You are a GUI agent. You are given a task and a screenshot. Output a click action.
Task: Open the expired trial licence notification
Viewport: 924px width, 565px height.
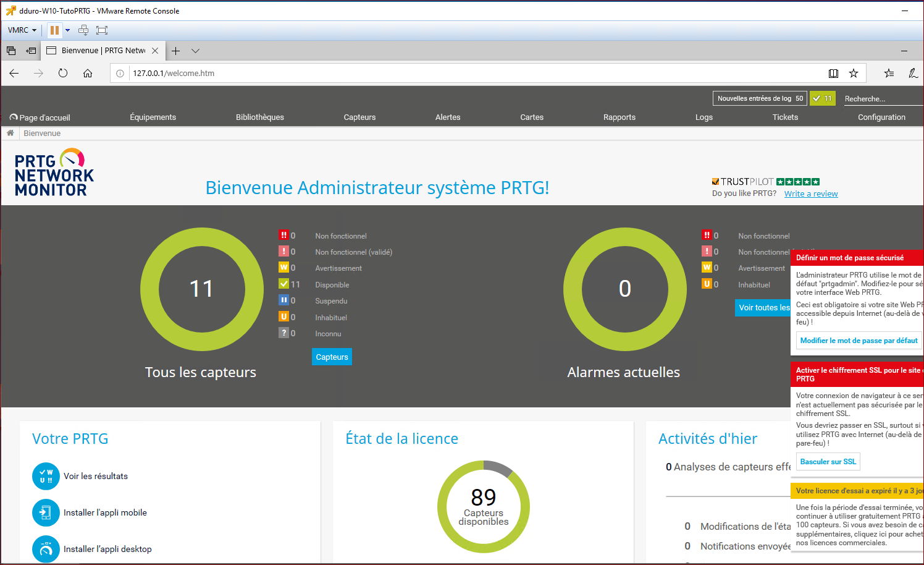point(857,491)
